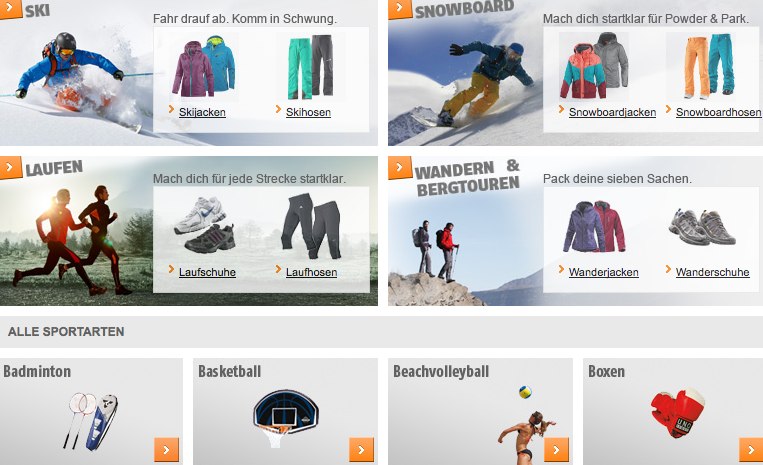Select the ski jackets product image

(x=203, y=66)
